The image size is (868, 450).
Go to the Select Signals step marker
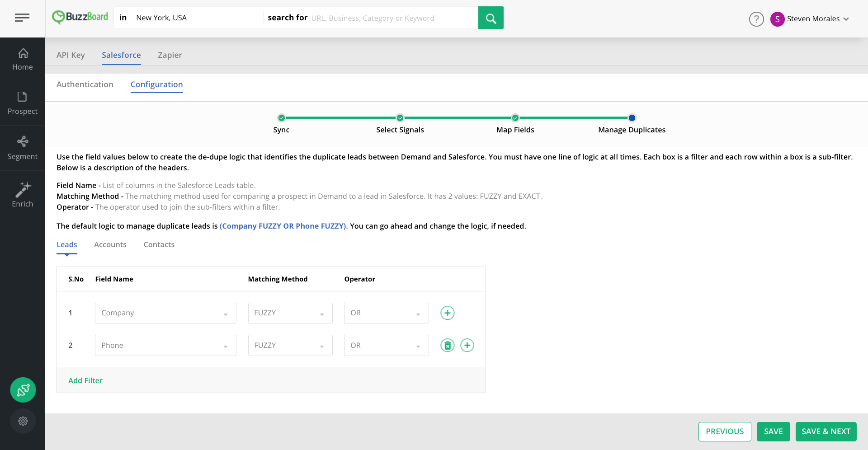tap(400, 118)
